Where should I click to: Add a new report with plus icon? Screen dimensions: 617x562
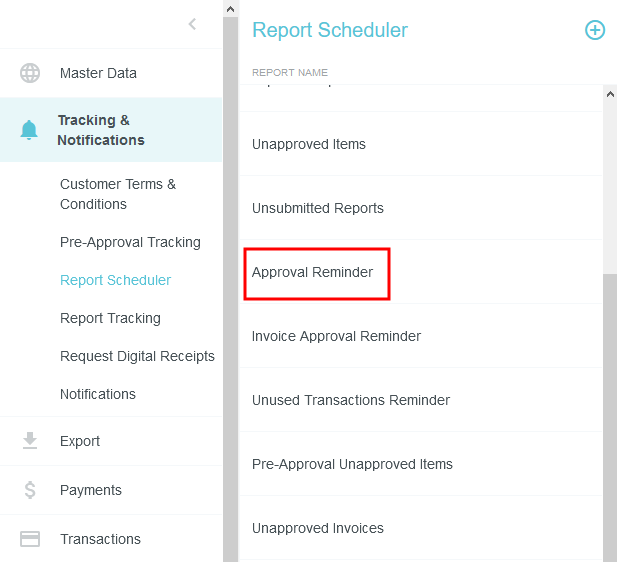pyautogui.click(x=595, y=30)
